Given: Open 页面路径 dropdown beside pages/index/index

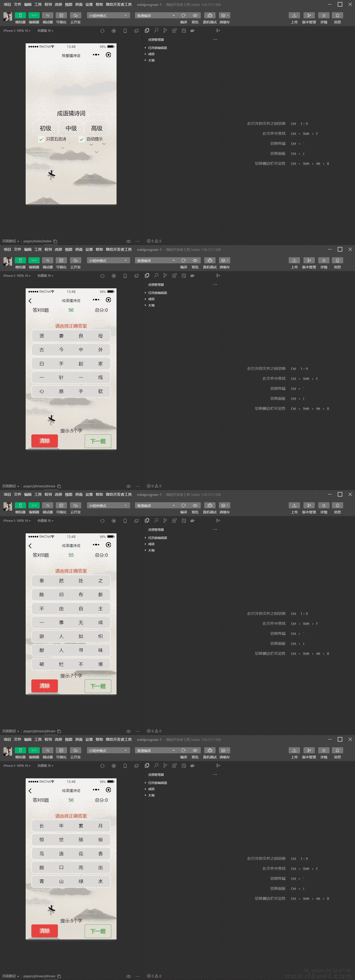Looking at the screenshot, I should click(11, 241).
